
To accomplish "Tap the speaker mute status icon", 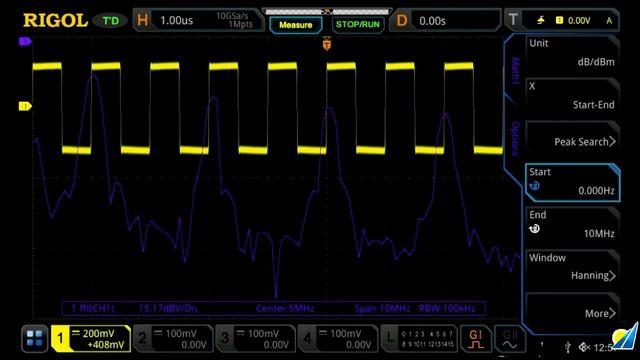I will (x=584, y=347).
